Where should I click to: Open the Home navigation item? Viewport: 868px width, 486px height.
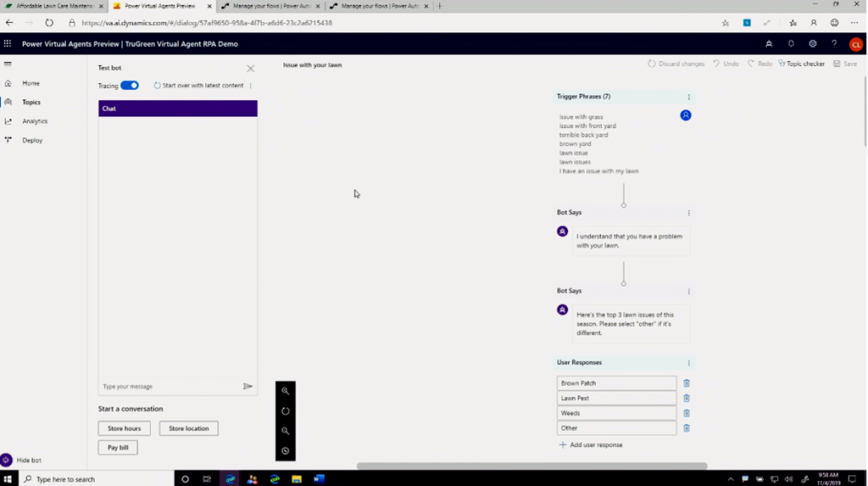click(x=31, y=83)
